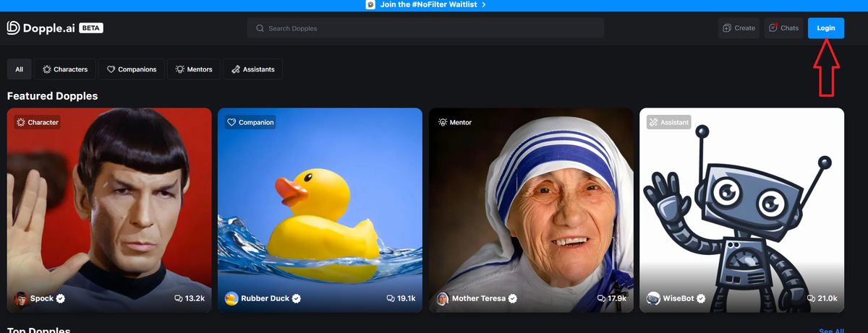Screen dimensions: 868x333
Task: Click the small WiseBot avatar
Action: point(653,298)
